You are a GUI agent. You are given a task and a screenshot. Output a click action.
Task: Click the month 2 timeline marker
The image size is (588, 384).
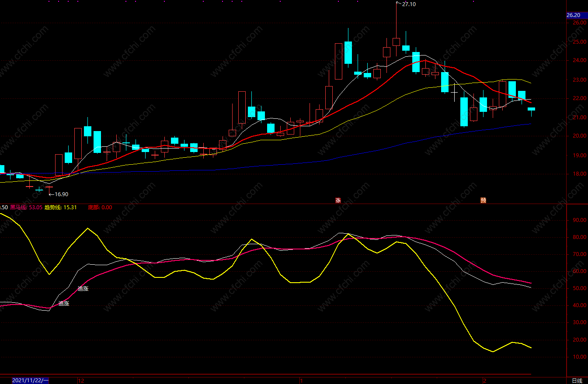coord(484,381)
